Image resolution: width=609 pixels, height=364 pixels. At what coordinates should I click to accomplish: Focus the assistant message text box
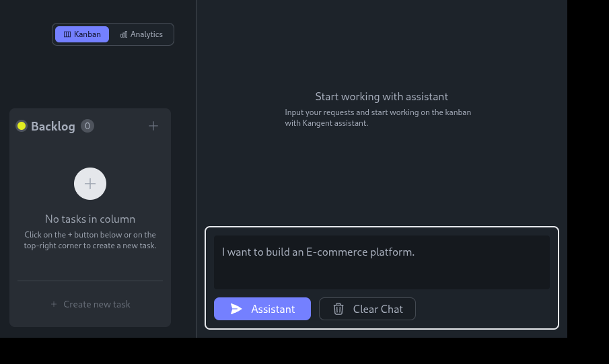[382, 262]
